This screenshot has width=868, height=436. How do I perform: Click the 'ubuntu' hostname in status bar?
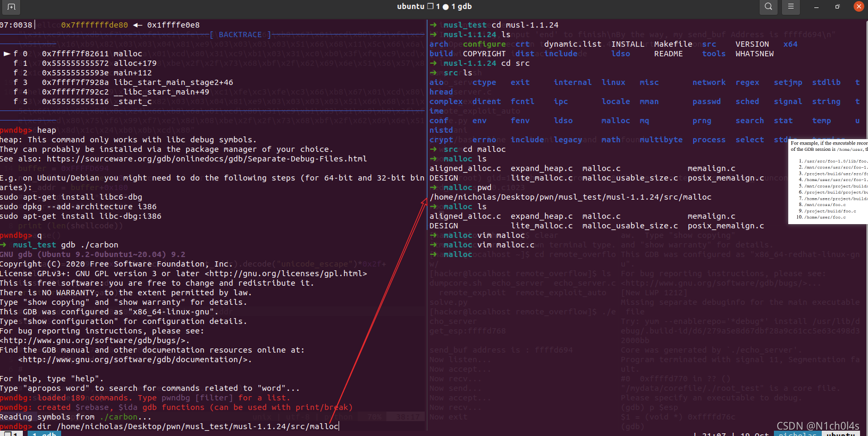(841, 433)
